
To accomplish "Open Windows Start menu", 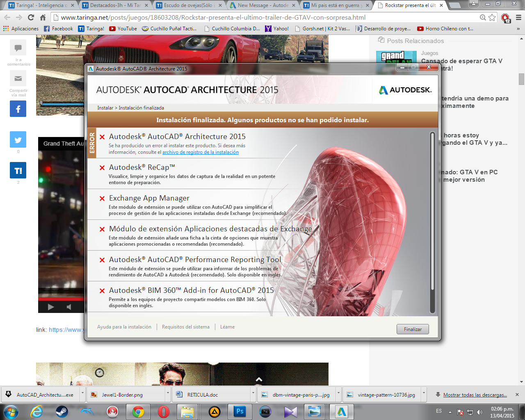I will point(11,411).
